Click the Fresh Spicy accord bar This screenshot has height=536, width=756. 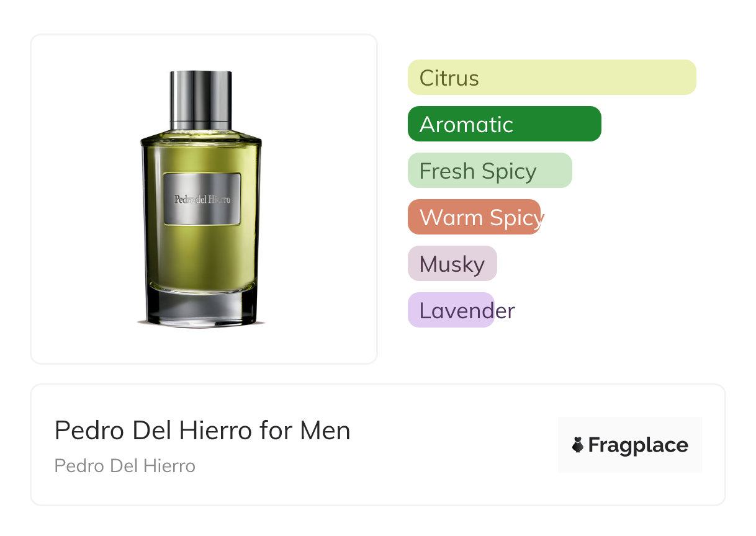coord(490,171)
